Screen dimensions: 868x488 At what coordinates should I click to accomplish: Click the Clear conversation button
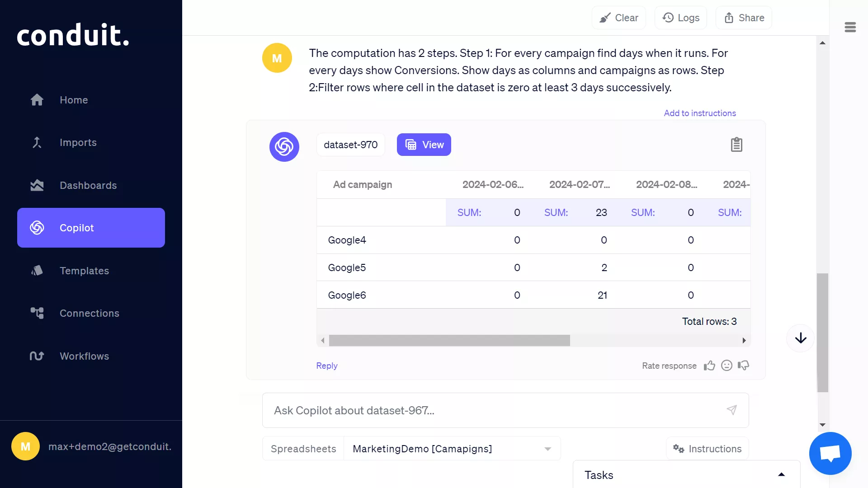tap(618, 18)
